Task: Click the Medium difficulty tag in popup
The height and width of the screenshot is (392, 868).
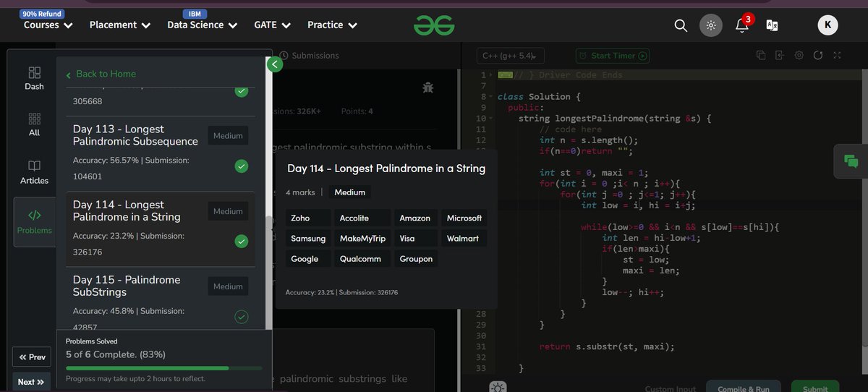Action: 350,192
